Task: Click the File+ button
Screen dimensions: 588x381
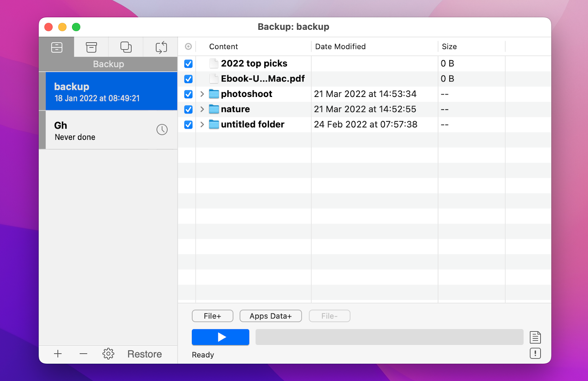Action: tap(212, 316)
